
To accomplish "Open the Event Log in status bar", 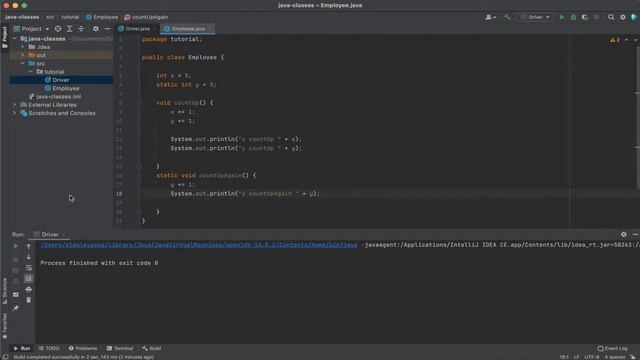I will (613, 348).
